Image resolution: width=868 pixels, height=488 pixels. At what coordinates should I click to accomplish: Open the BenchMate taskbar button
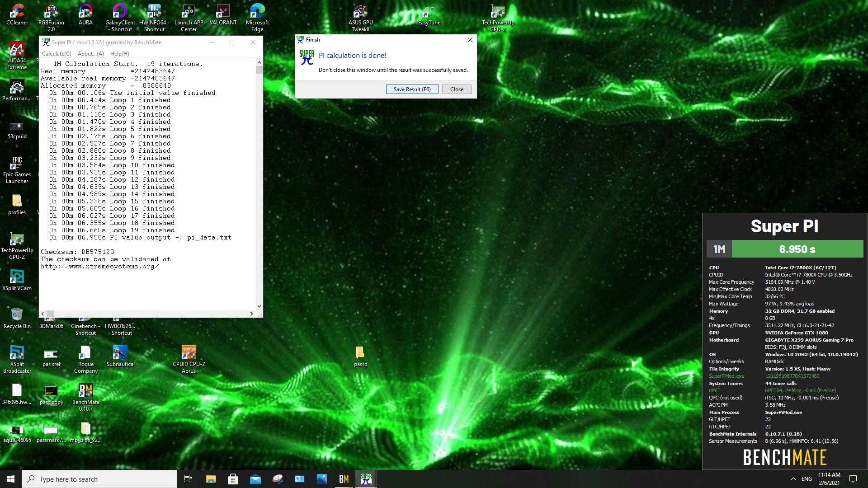click(344, 479)
